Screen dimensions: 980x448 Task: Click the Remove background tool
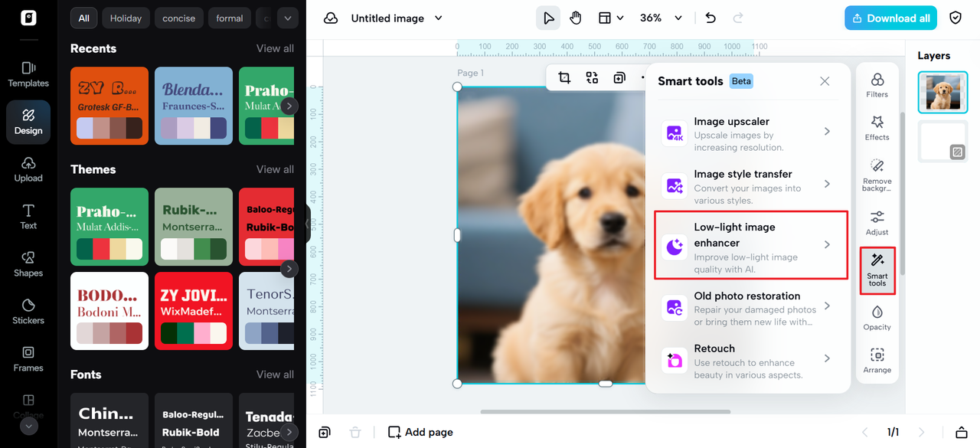click(877, 175)
